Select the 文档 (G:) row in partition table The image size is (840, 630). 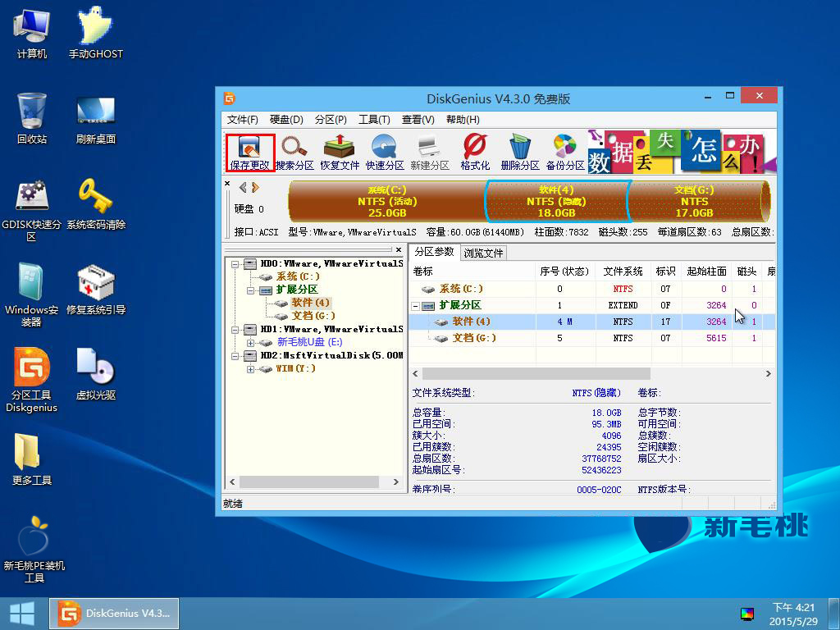(x=592, y=338)
